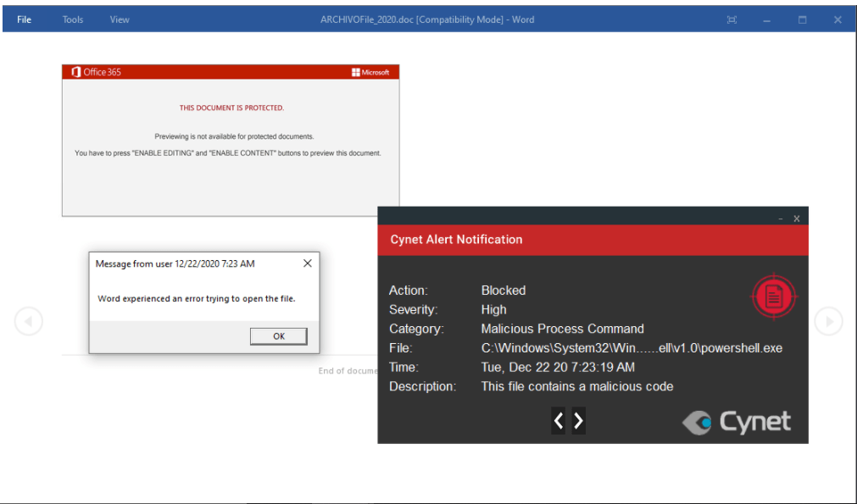Show previous Cynet alert

click(x=559, y=420)
